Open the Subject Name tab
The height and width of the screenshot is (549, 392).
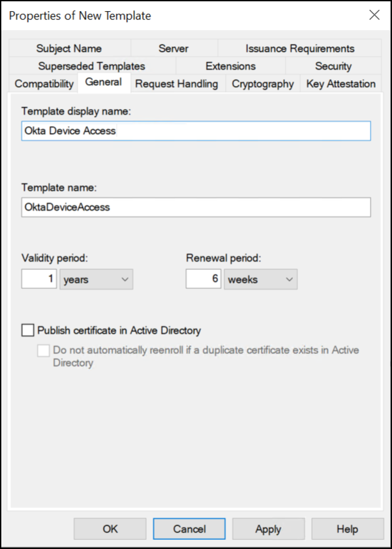point(69,48)
